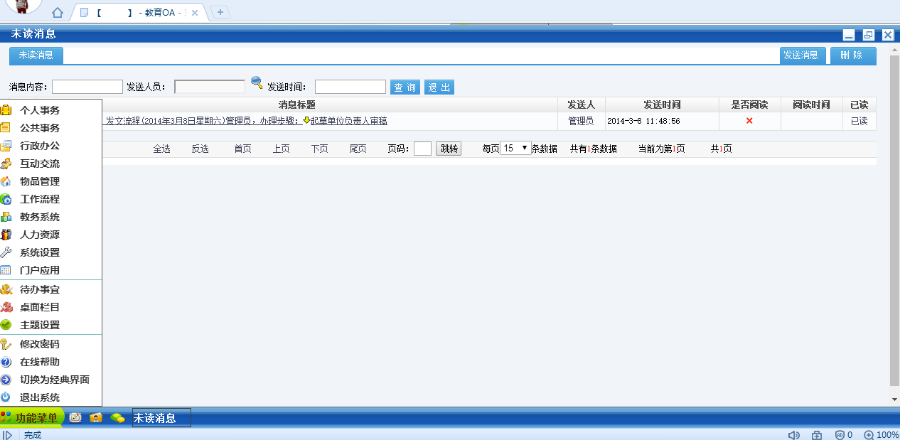Click the 人力资源 gift box icon
Image resolution: width=900 pixels, height=440 pixels.
point(6,235)
